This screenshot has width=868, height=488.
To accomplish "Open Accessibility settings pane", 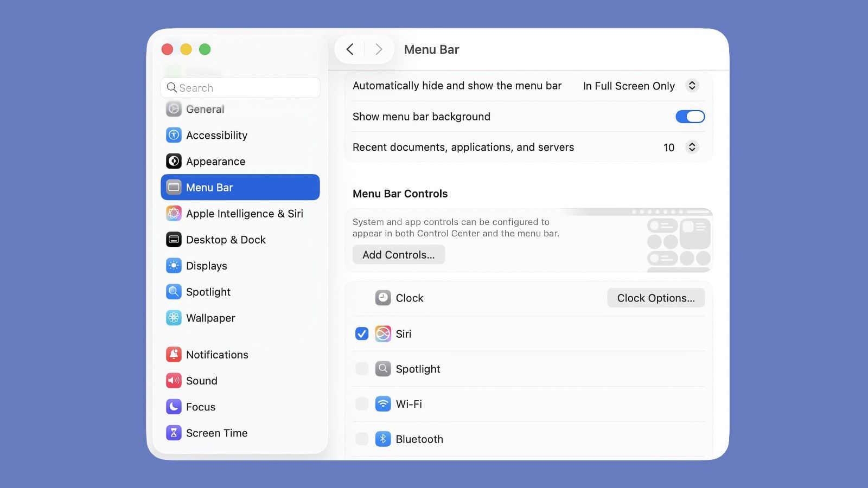I will pos(240,135).
